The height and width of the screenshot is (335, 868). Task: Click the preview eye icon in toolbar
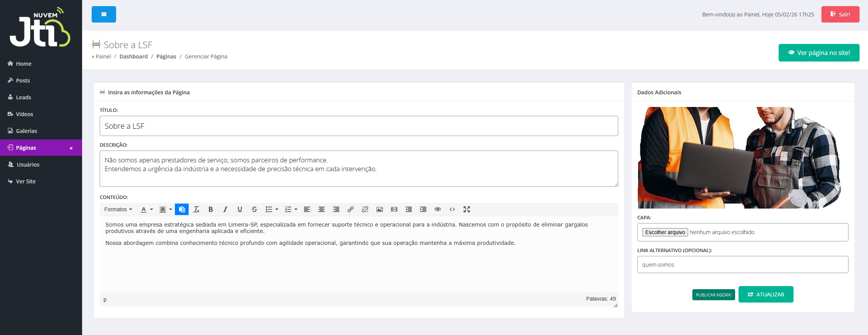click(x=438, y=209)
